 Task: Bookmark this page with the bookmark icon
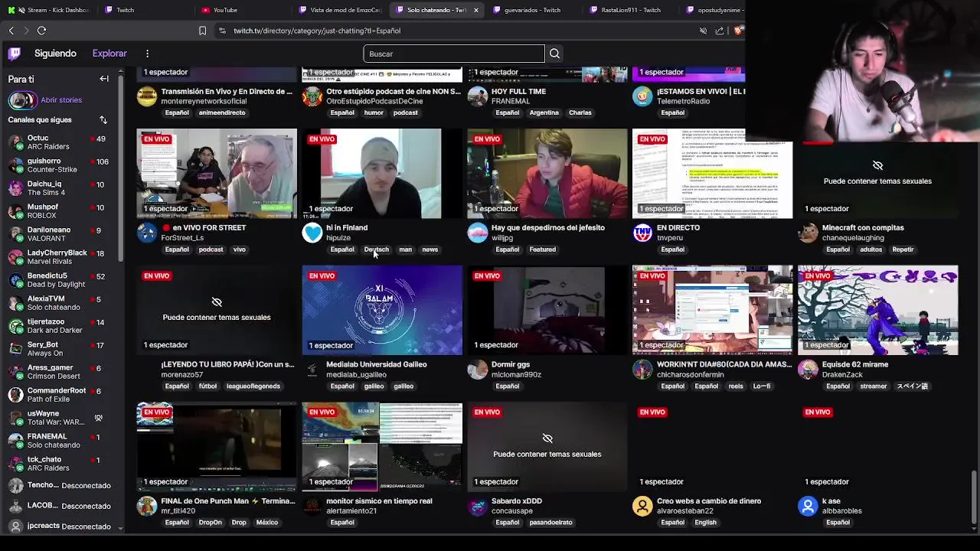coord(202,31)
